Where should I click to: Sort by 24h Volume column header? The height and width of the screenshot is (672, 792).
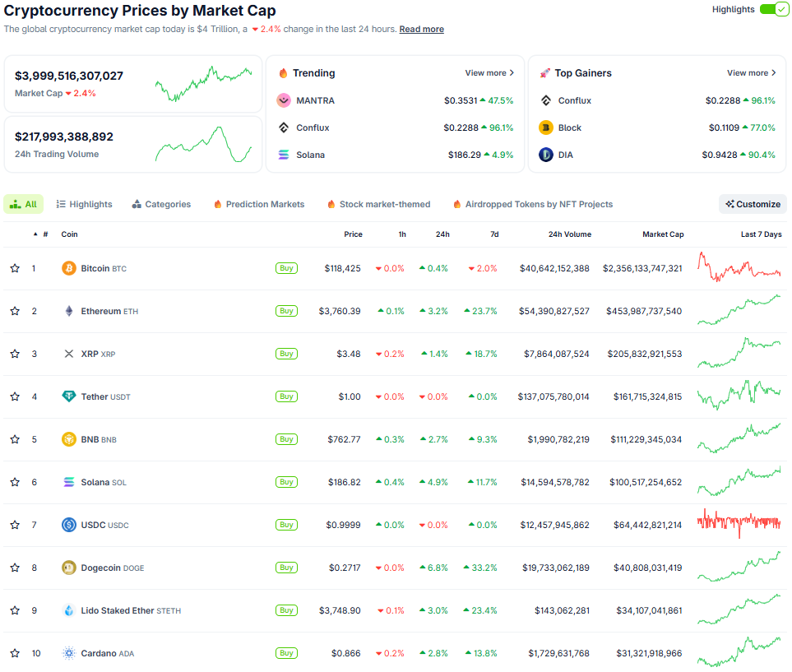point(570,234)
